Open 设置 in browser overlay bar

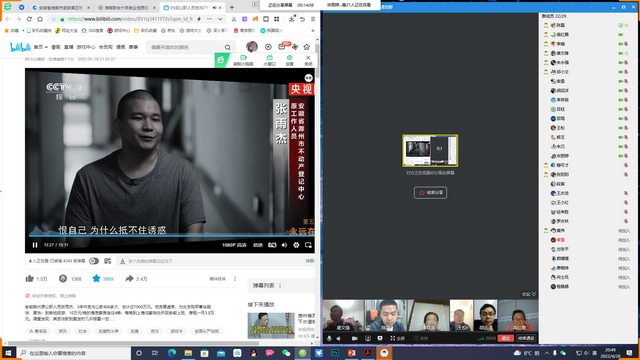click(x=289, y=60)
